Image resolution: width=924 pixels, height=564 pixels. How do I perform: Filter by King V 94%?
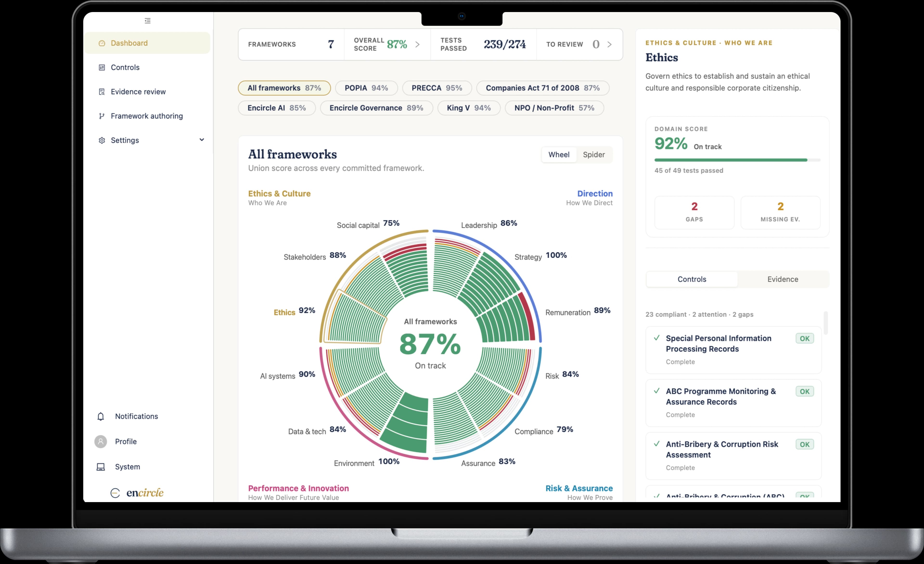[469, 108]
